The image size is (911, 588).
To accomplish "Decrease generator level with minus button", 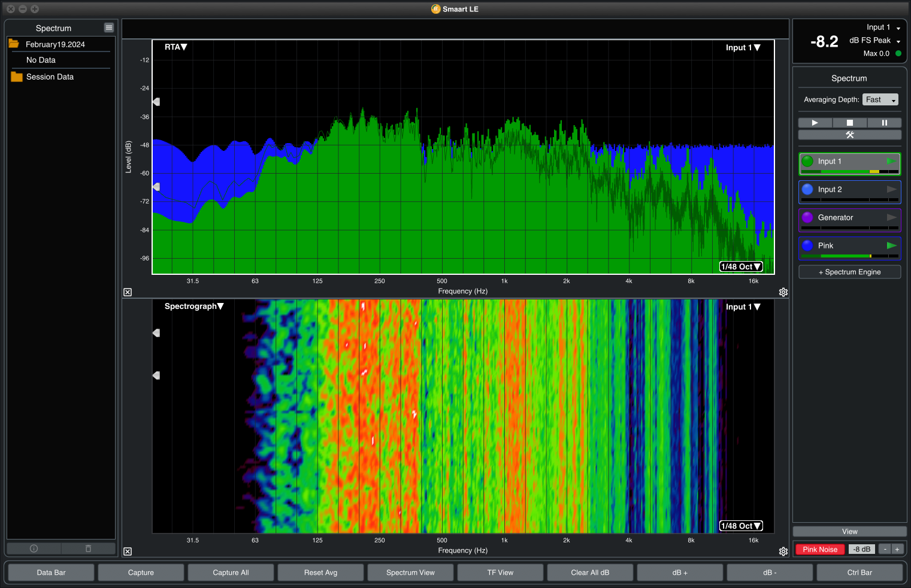I will coord(885,549).
